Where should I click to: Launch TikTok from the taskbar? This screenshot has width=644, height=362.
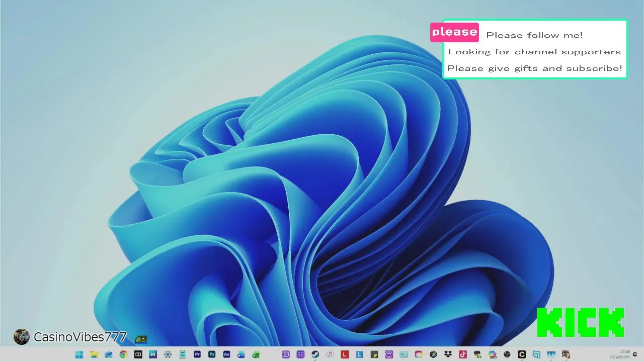click(x=462, y=354)
